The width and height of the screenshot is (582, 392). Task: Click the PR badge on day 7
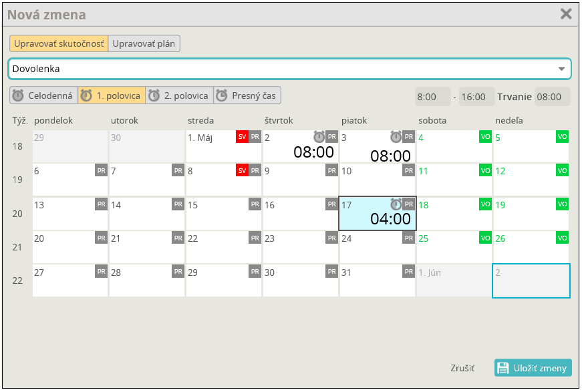click(x=178, y=170)
